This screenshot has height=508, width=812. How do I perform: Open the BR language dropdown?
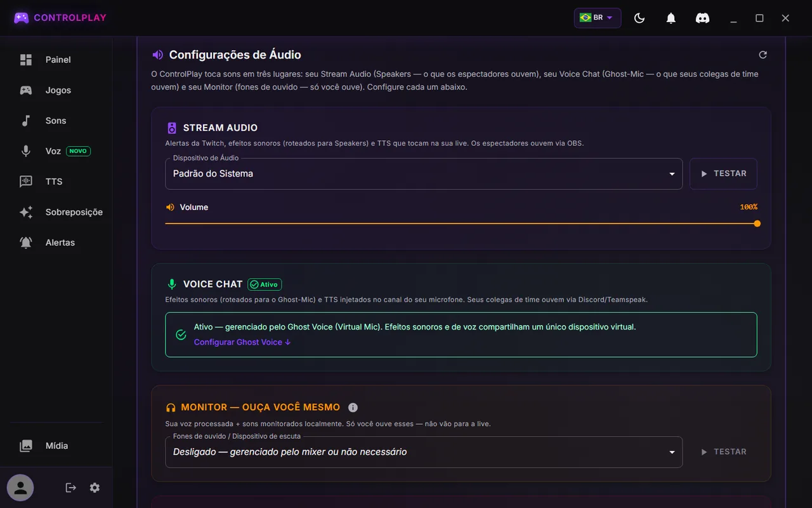(597, 18)
